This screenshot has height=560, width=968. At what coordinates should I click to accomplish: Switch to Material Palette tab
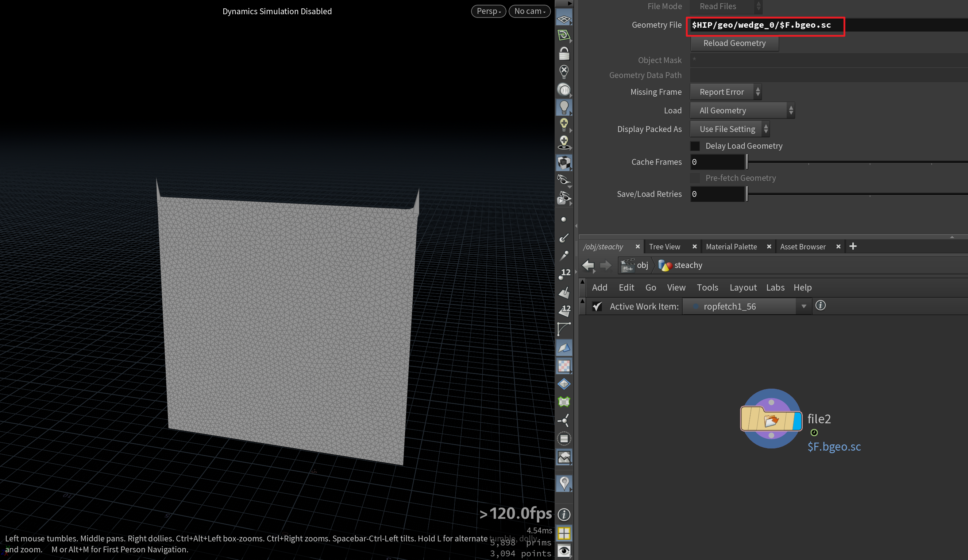click(732, 247)
